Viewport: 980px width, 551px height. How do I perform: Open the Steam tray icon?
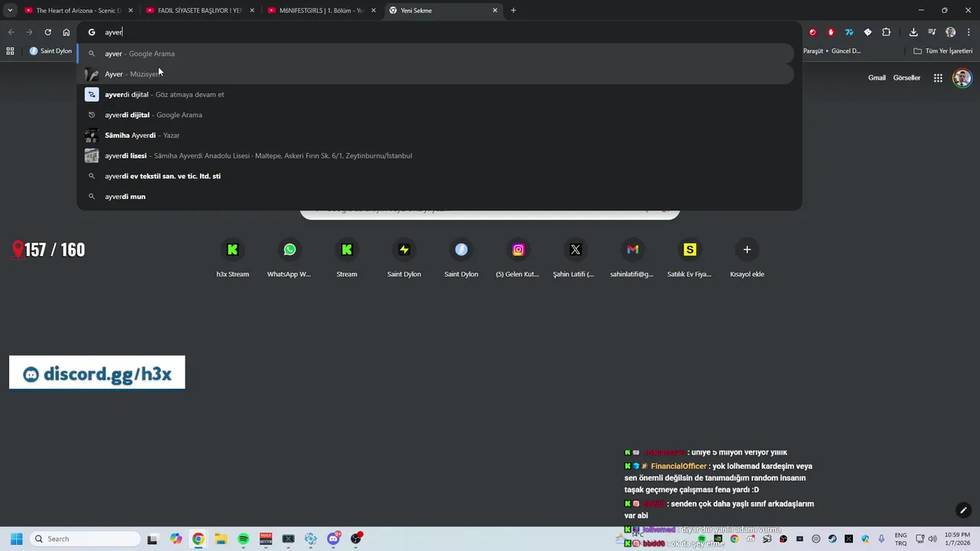click(832, 539)
